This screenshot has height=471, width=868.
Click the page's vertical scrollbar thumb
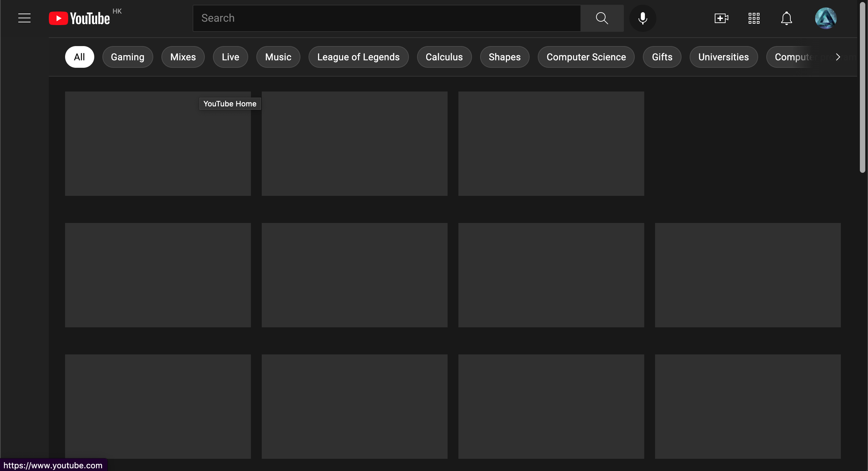862,87
